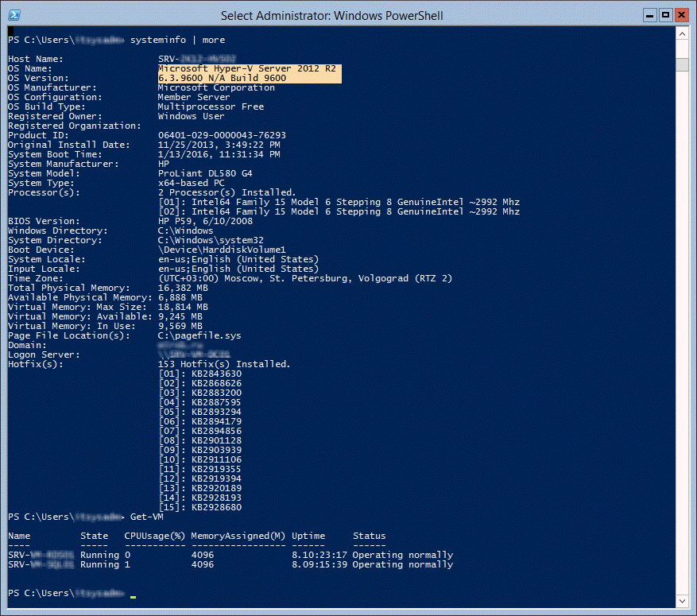Click '2 Processor(s) Installed.' line

pyautogui.click(x=227, y=192)
